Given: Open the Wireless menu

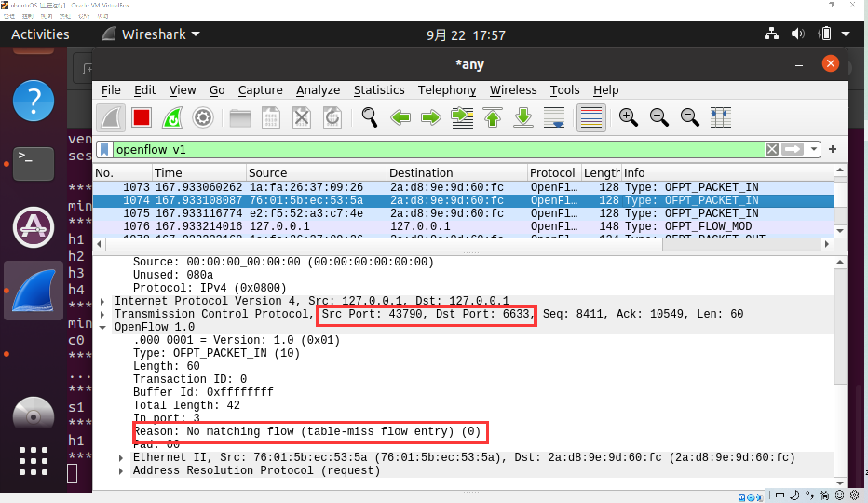Looking at the screenshot, I should tap(513, 90).
